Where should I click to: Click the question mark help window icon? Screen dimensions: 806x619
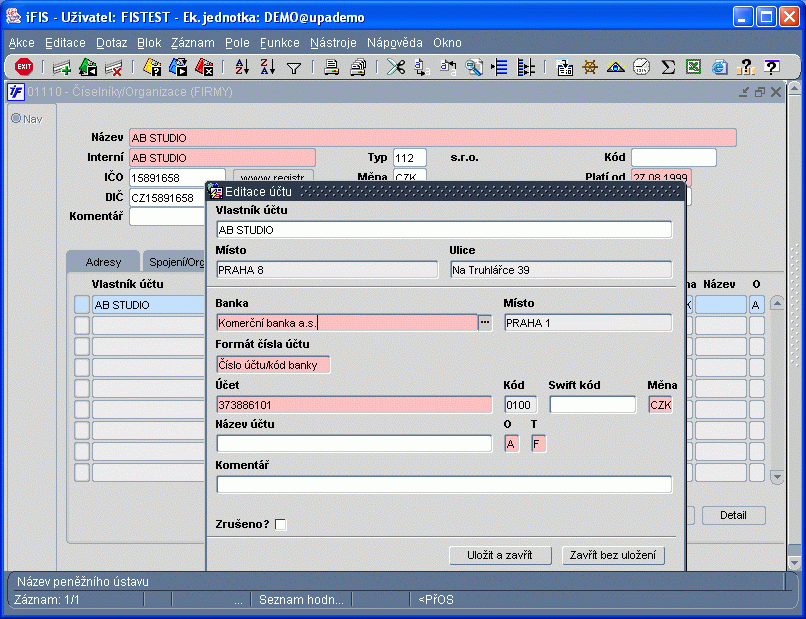point(772,67)
